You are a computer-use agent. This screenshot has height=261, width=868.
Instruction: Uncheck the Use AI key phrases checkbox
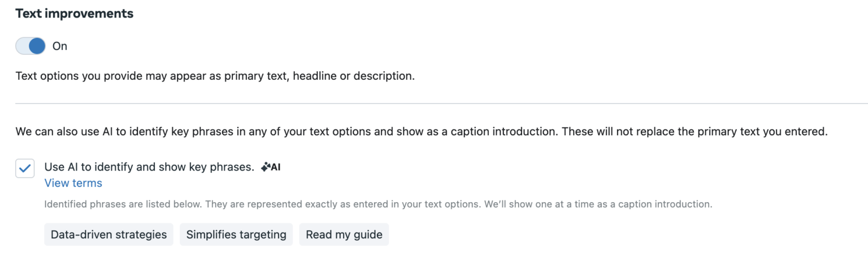pos(25,168)
